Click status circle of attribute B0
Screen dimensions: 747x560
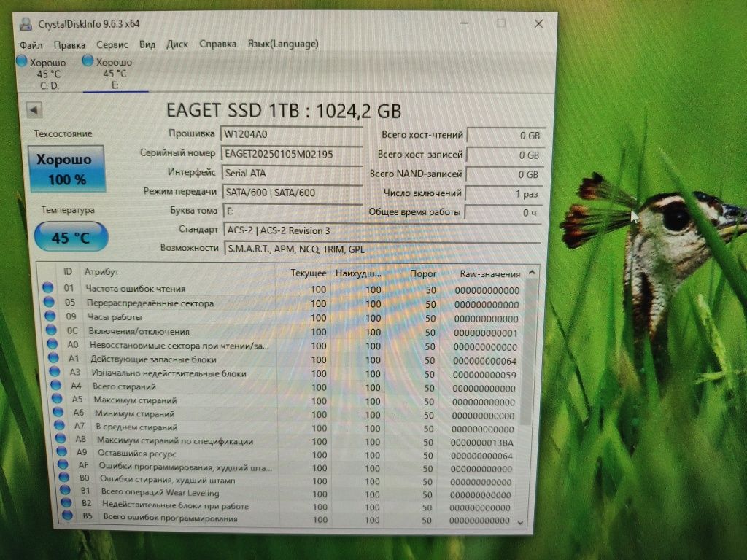64,477
